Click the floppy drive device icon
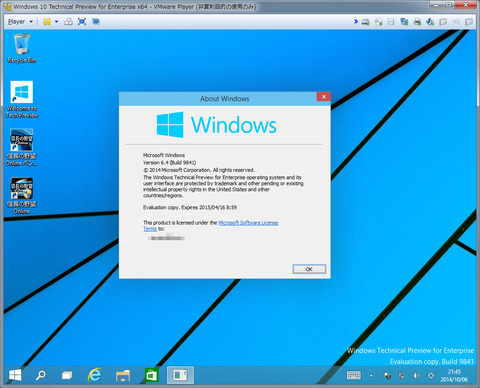Viewport: 480px width, 388px height. point(391,22)
